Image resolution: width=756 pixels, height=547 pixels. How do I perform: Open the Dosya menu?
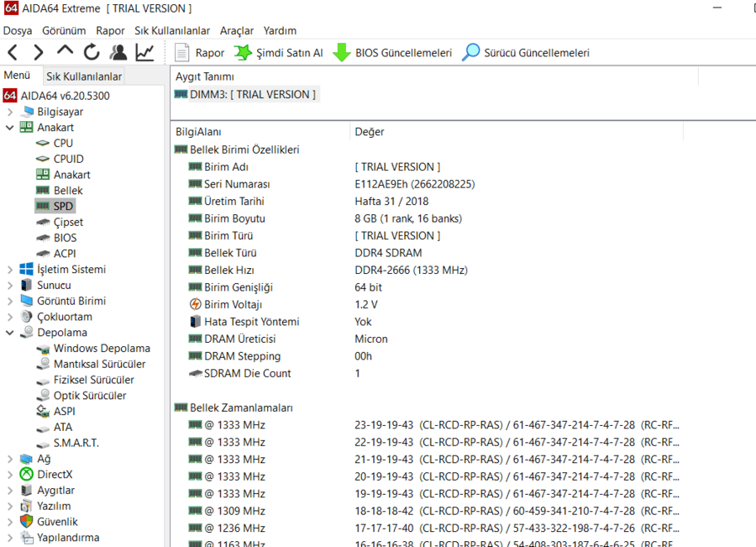(x=18, y=30)
